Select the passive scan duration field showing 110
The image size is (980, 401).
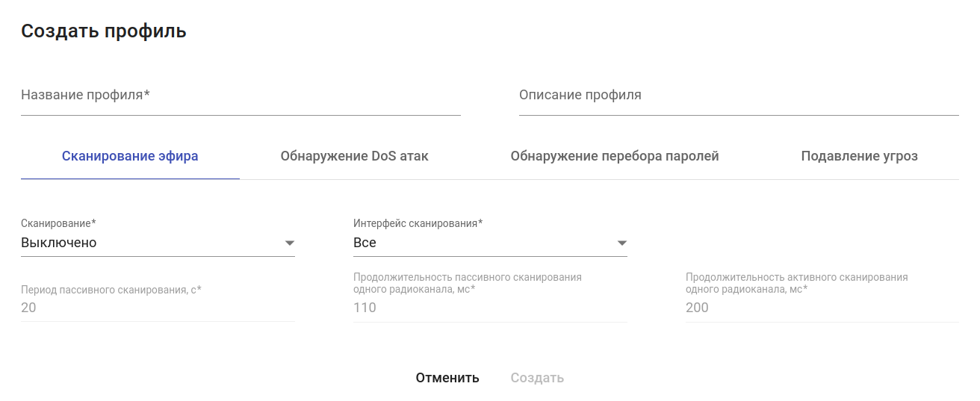pyautogui.click(x=490, y=308)
